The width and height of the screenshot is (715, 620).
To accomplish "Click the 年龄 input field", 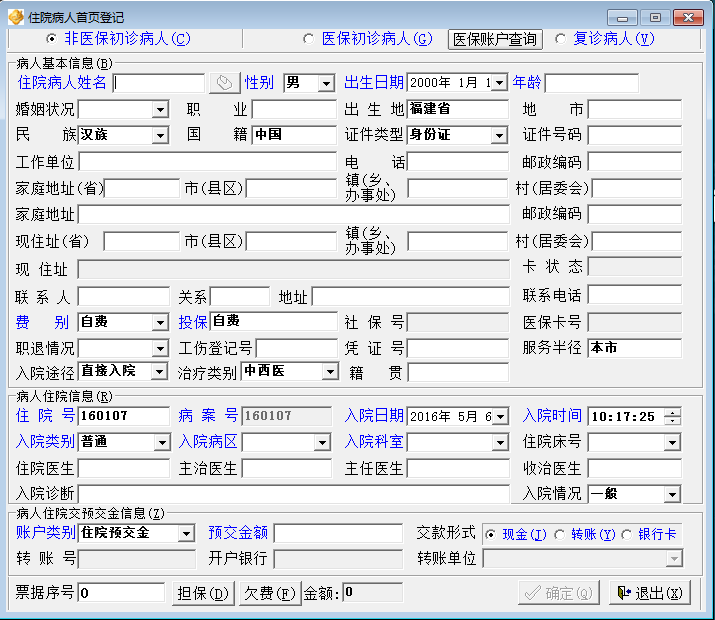I will 591,83.
